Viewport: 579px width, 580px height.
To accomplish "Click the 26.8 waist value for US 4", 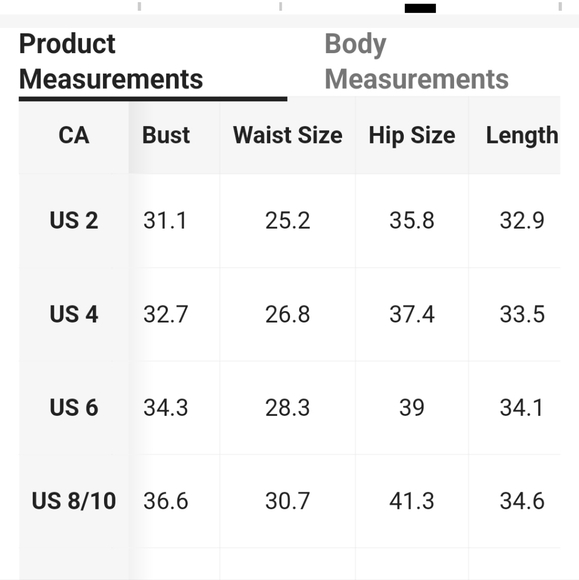I will click(287, 314).
